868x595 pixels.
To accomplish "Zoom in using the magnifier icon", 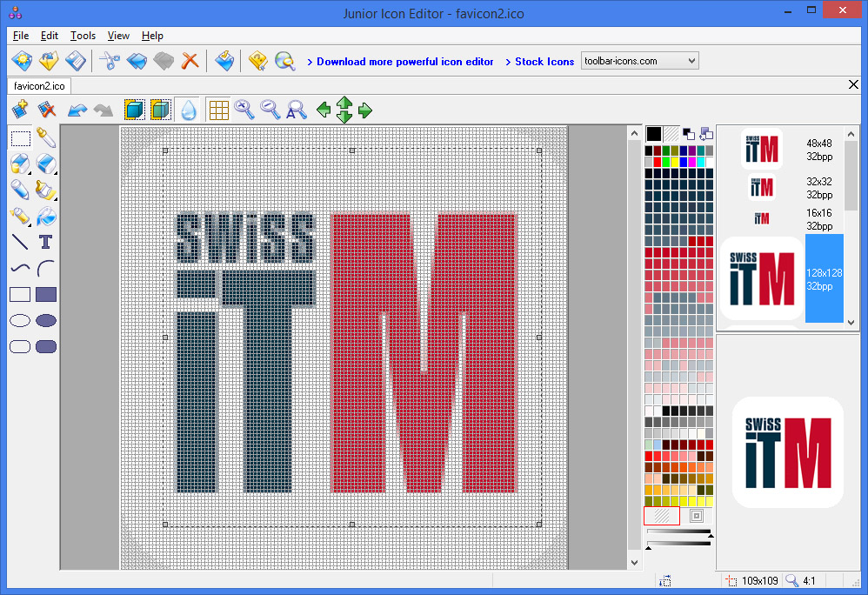I will click(245, 110).
